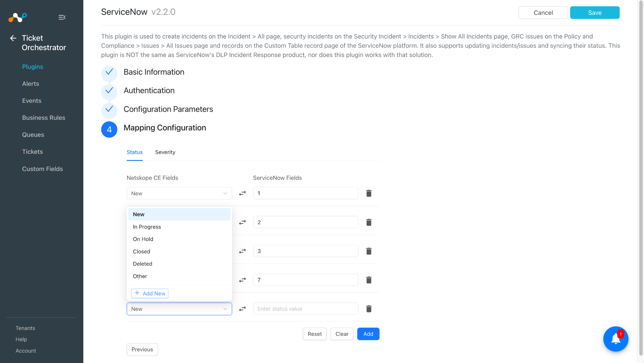The width and height of the screenshot is (644, 363).
Task: Open Queues in the sidebar
Action: pyautogui.click(x=33, y=135)
